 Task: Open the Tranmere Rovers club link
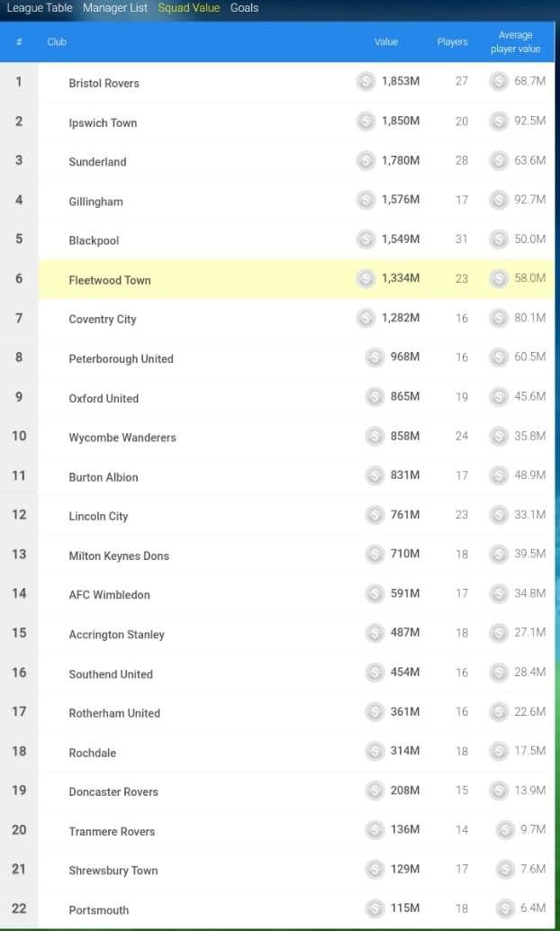pyautogui.click(x=112, y=831)
